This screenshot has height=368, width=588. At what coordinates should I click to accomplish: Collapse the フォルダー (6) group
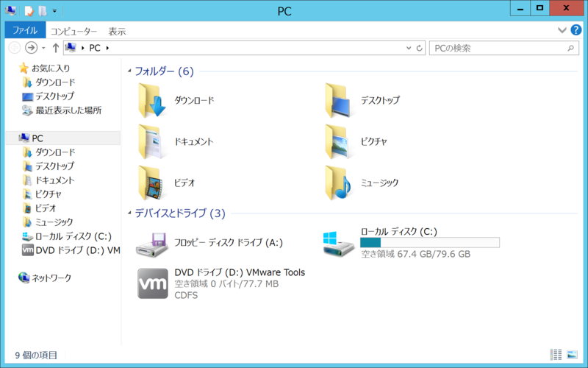pyautogui.click(x=129, y=71)
